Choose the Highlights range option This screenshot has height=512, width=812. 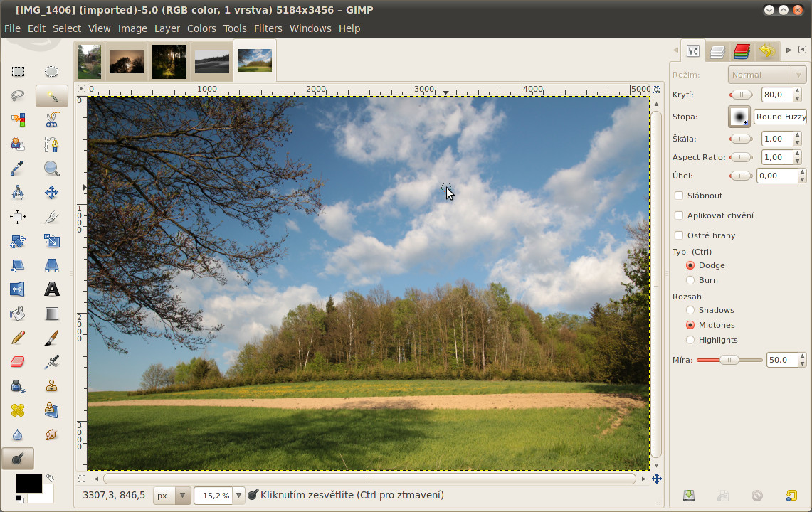(x=690, y=340)
